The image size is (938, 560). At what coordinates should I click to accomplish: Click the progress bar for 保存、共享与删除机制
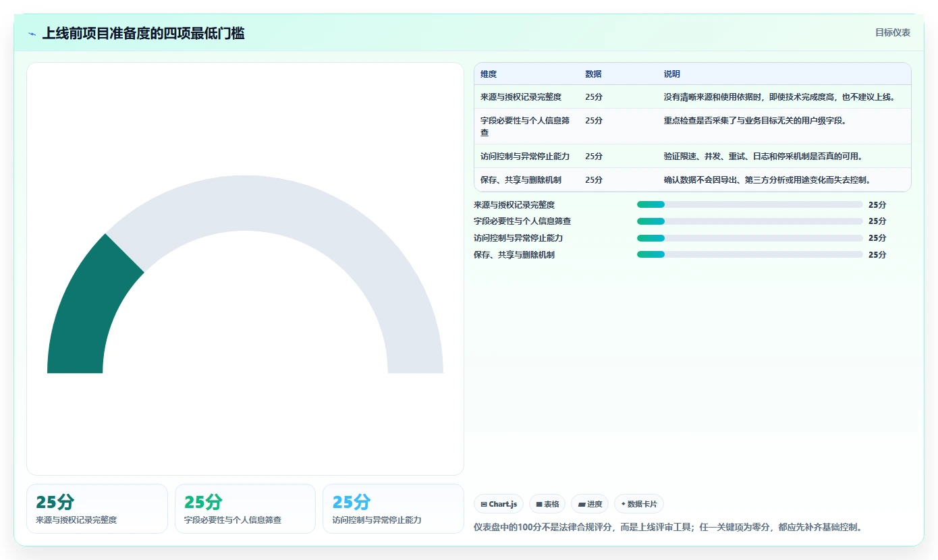tap(750, 254)
